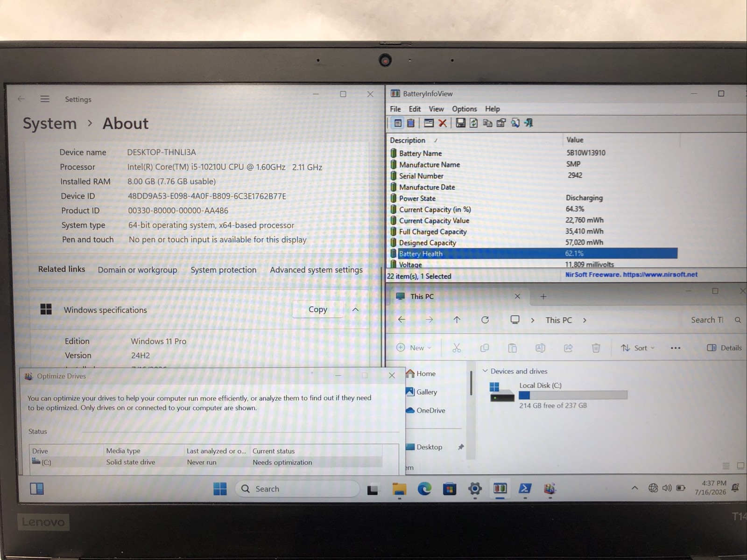The width and height of the screenshot is (747, 560).
Task: Click the Delete trash icon in Explorer
Action: [596, 348]
